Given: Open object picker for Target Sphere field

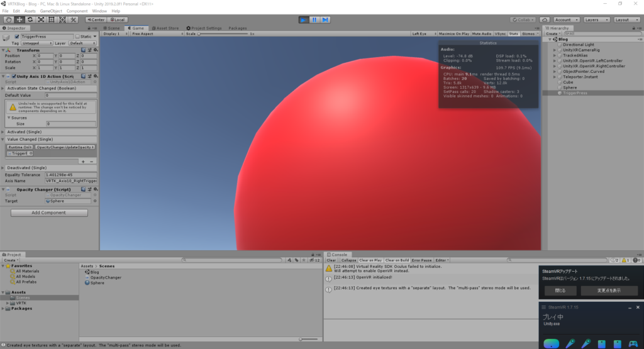Looking at the screenshot, I should (x=95, y=201).
